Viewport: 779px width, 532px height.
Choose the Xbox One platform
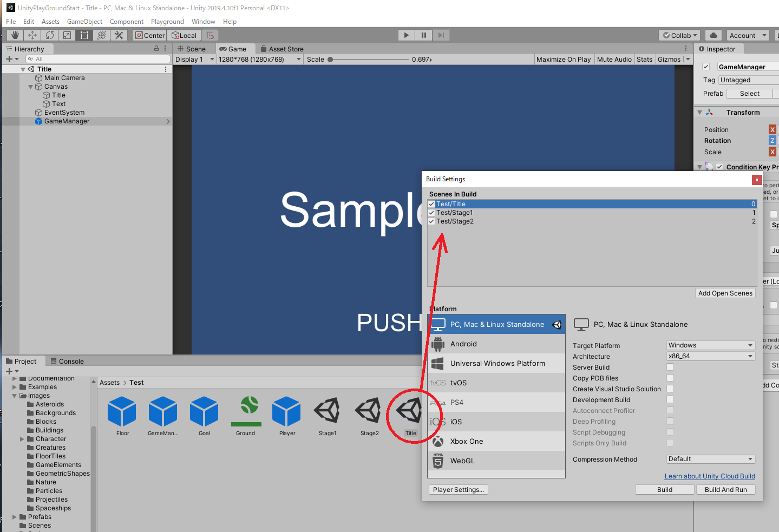(496, 441)
